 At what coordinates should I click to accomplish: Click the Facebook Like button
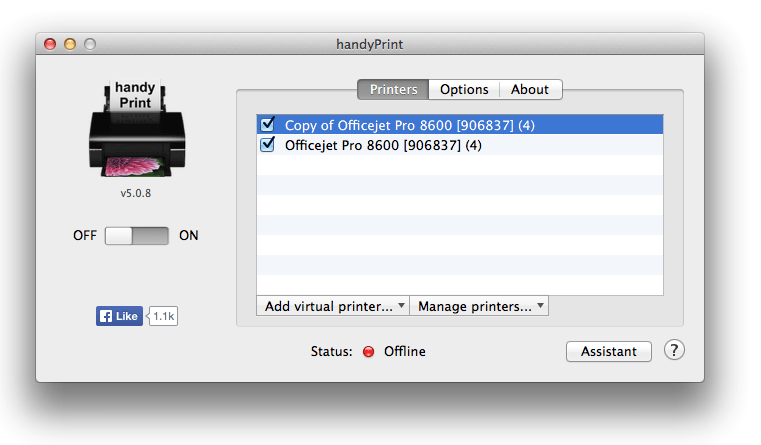pyautogui.click(x=119, y=316)
